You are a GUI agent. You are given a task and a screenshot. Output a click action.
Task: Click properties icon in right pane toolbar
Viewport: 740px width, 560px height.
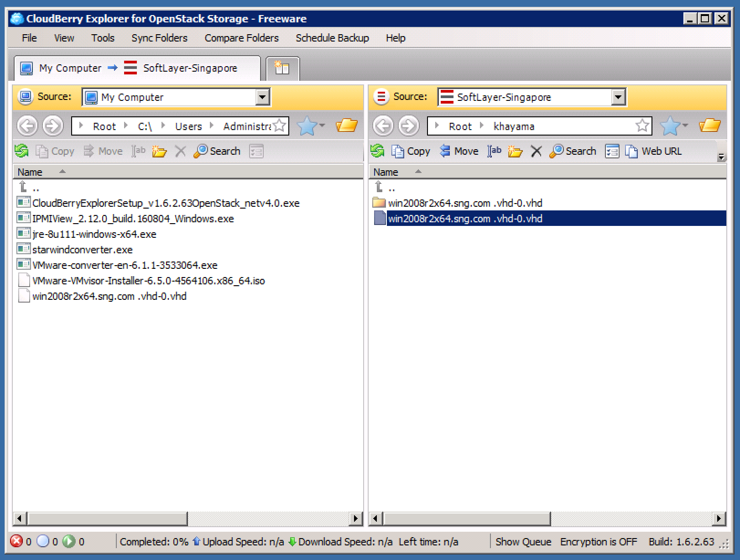[612, 151]
